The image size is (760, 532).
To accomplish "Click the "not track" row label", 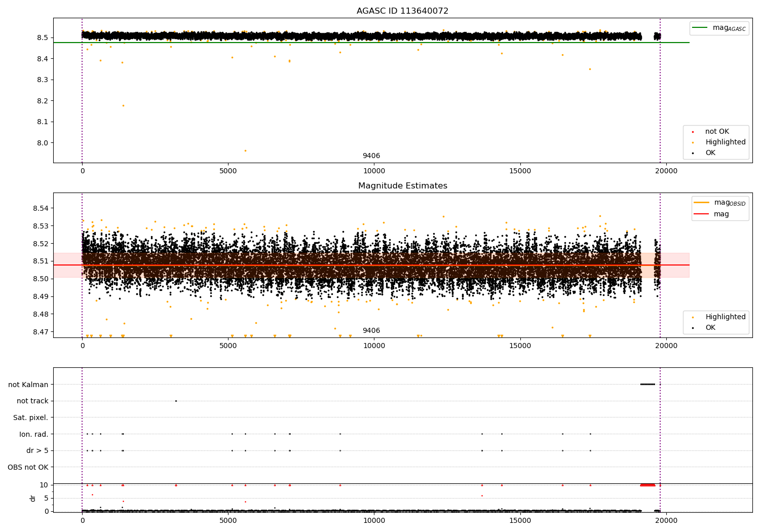I will (32, 401).
